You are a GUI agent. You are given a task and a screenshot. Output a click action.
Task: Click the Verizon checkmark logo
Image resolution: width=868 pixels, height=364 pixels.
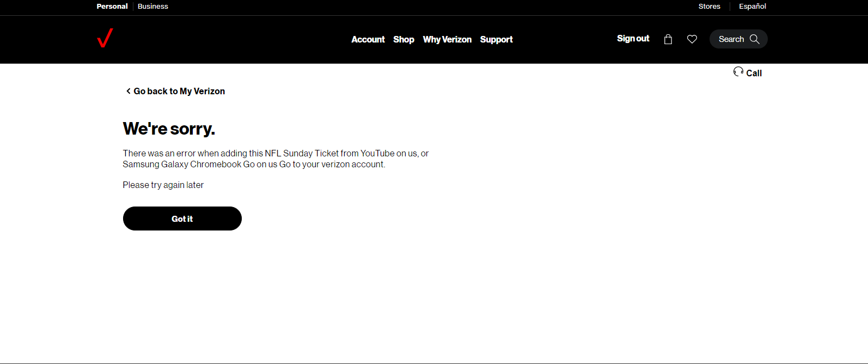coord(105,38)
